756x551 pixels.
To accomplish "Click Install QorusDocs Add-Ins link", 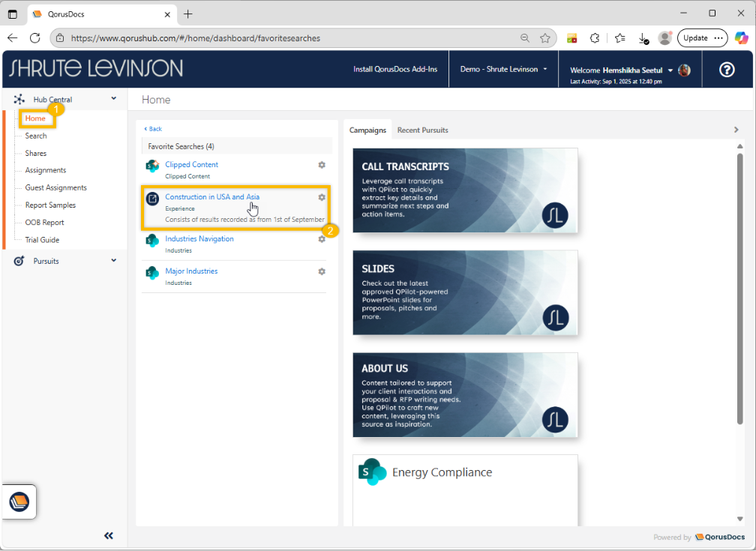I will (395, 69).
